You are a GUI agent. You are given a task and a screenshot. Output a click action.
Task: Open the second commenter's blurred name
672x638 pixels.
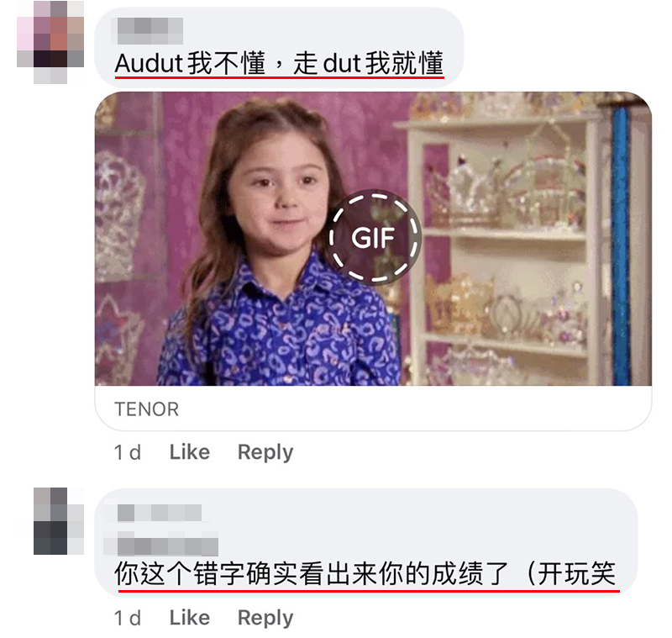tap(160, 513)
